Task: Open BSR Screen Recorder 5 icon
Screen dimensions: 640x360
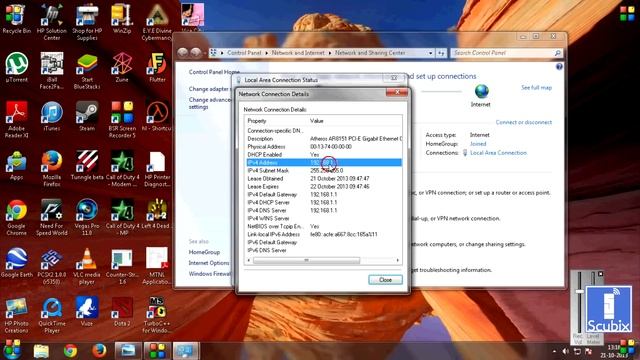Action: tap(122, 119)
